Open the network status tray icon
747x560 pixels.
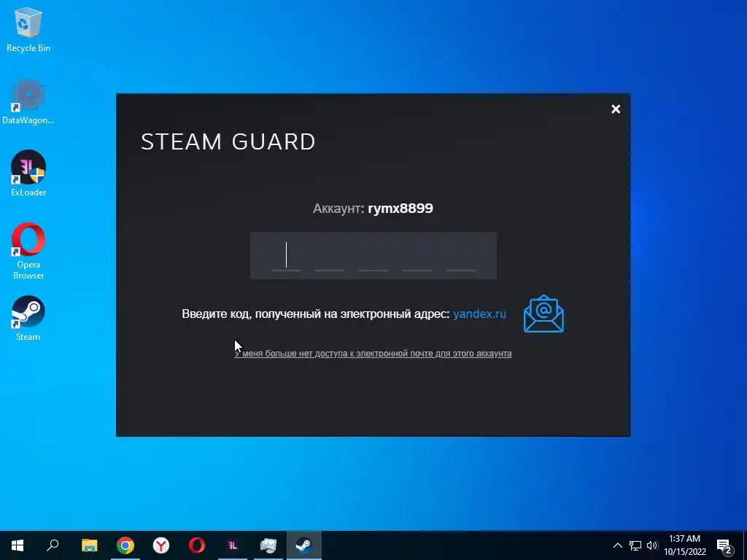click(635, 545)
